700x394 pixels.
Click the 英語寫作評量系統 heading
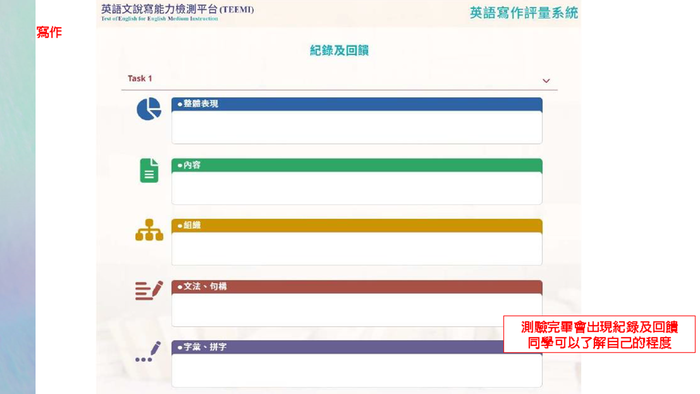524,13
